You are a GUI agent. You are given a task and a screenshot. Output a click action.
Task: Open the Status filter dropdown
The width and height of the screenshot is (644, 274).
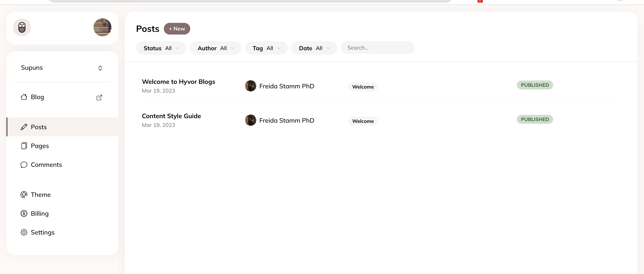(x=161, y=48)
